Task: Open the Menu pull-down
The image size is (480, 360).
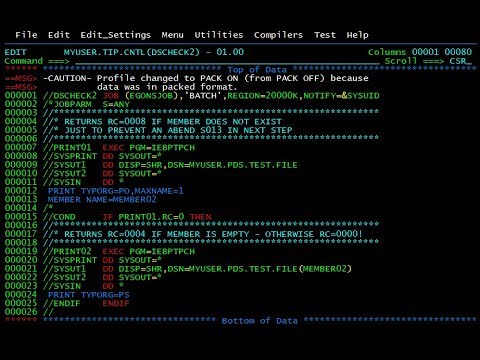Action: [x=172, y=35]
